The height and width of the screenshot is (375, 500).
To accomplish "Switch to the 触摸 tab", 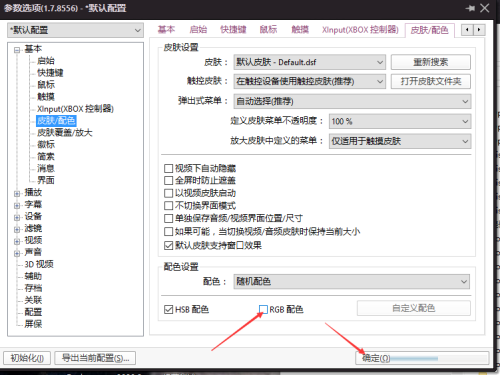I will pyautogui.click(x=300, y=30).
